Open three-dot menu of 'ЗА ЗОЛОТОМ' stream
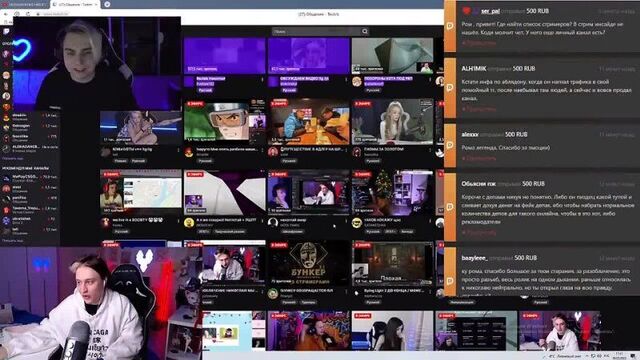 click(430, 150)
